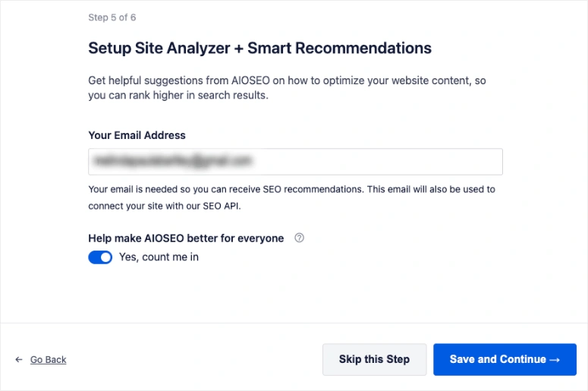This screenshot has width=588, height=391.
Task: Disable the AIOSEO usage tracking toggle
Action: click(x=100, y=257)
